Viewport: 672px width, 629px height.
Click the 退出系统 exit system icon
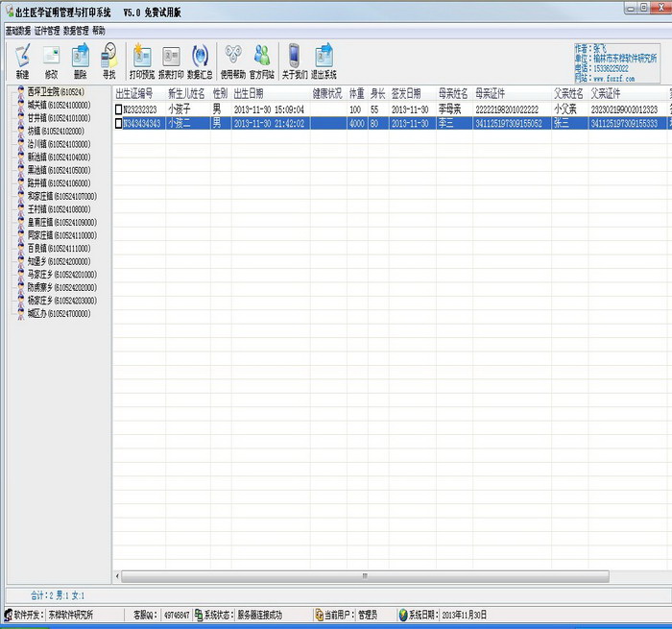324,60
